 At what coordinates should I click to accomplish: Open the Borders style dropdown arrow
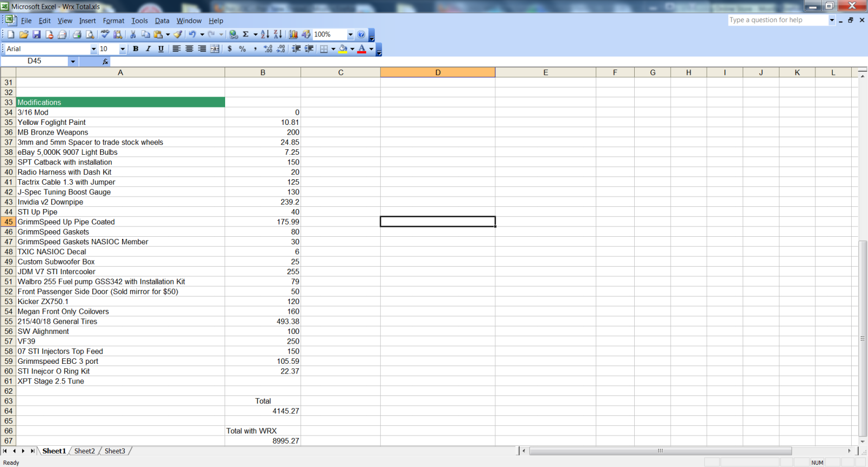(x=333, y=49)
